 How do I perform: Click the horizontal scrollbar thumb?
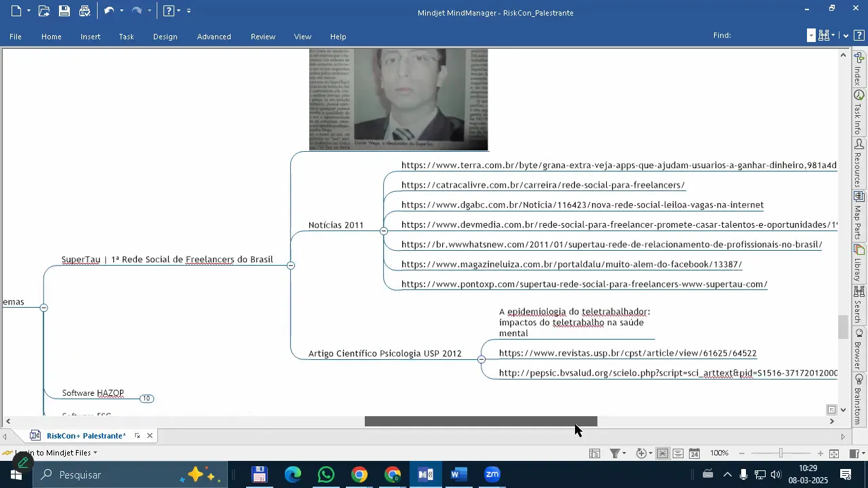pyautogui.click(x=481, y=422)
